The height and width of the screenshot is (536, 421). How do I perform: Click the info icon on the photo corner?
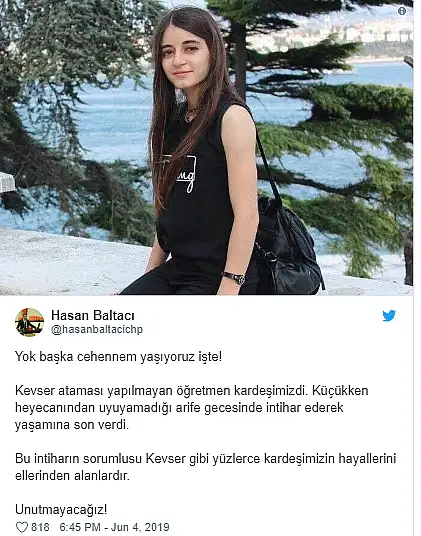pos(402,11)
